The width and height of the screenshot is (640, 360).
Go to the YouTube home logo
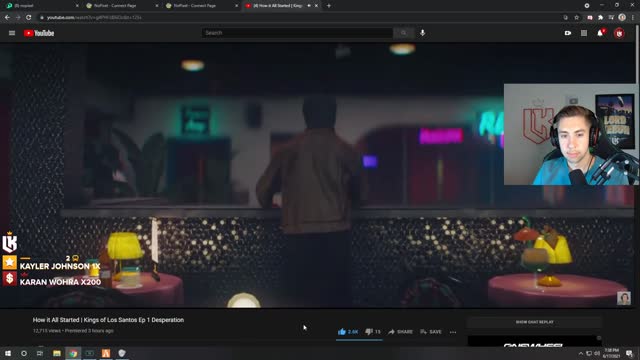[x=39, y=33]
